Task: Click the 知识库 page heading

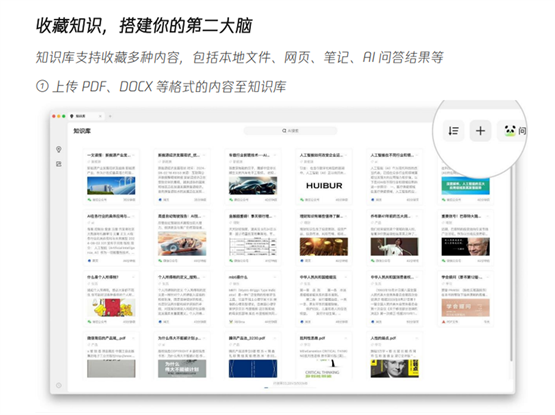Action: tap(82, 131)
